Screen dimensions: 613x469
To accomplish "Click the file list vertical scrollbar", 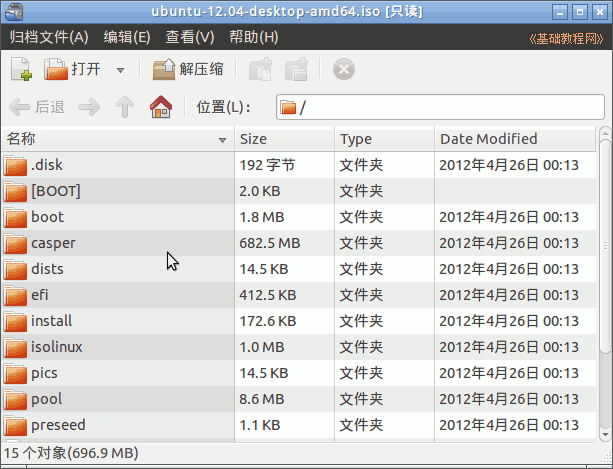I will [x=605, y=247].
